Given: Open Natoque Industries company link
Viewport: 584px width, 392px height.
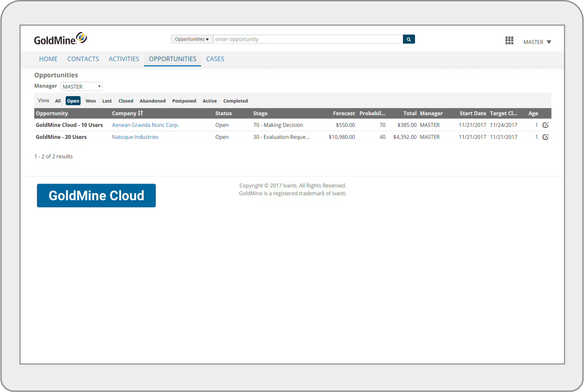Looking at the screenshot, I should [x=135, y=137].
